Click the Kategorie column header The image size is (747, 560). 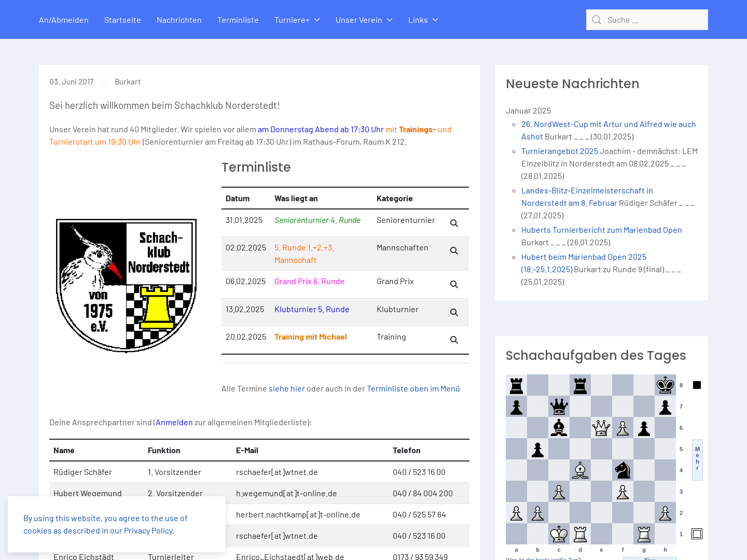click(x=395, y=199)
